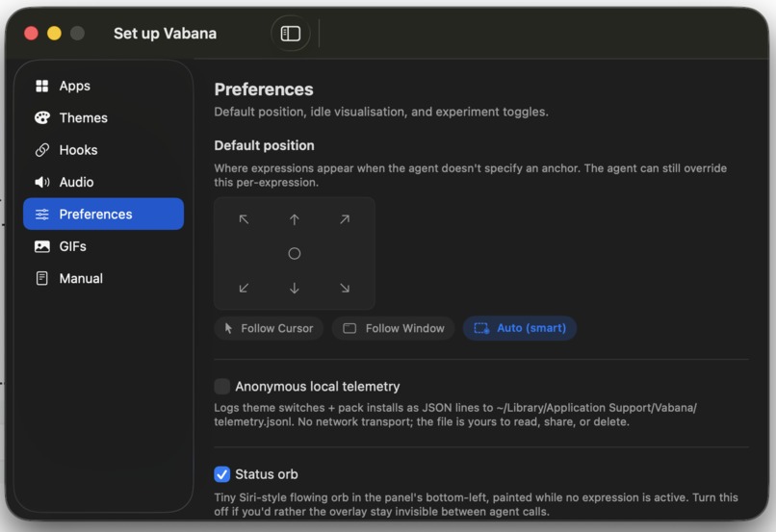
Task: Click the Status orb label text
Action: 267,474
